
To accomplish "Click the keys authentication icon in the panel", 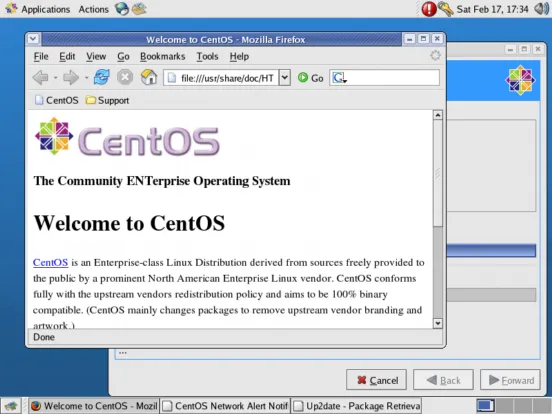I will 446,9.
